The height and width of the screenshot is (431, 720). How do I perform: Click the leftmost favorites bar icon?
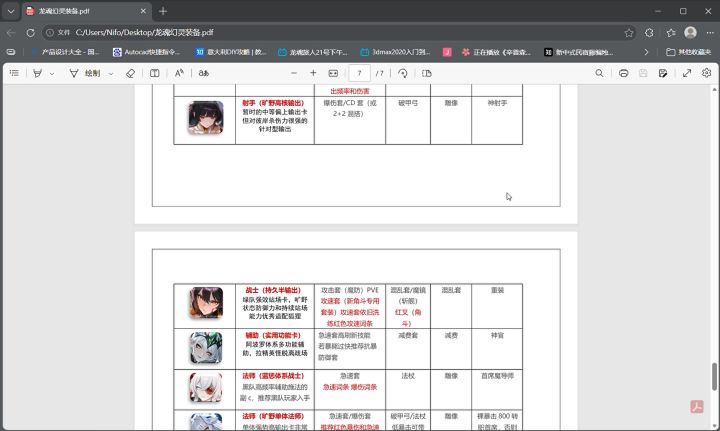(11, 52)
